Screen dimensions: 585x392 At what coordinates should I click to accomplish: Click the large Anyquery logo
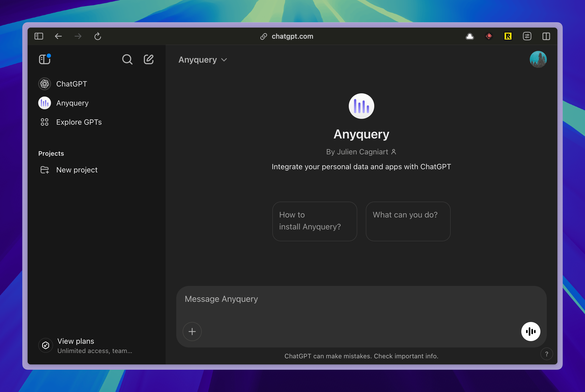click(361, 106)
